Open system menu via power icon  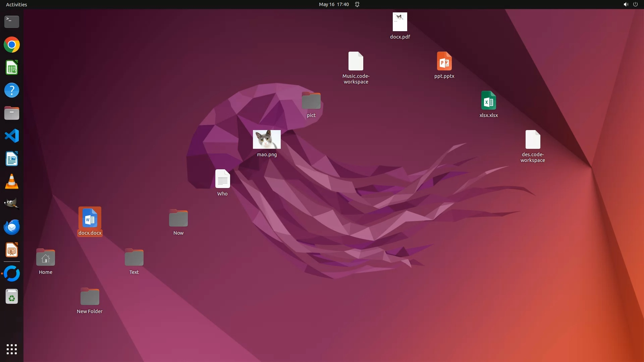coord(635,4)
